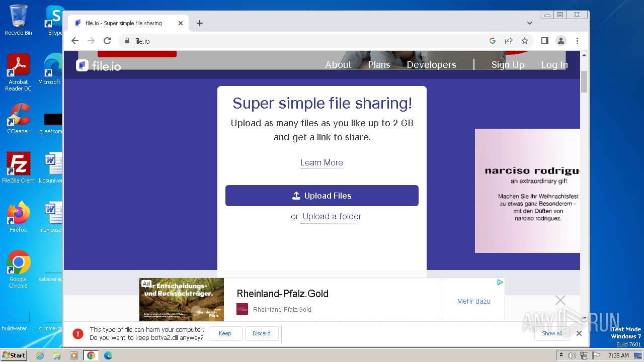Viewport: 644px width, 362px height.
Task: Bookmark this page with the star icon
Action: click(x=525, y=41)
